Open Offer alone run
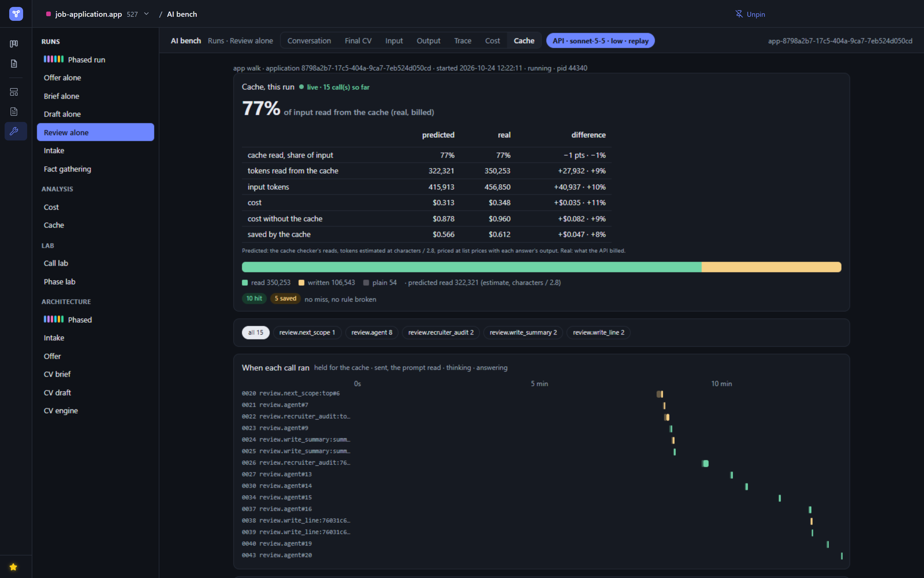This screenshot has height=578, width=924. (x=96, y=78)
